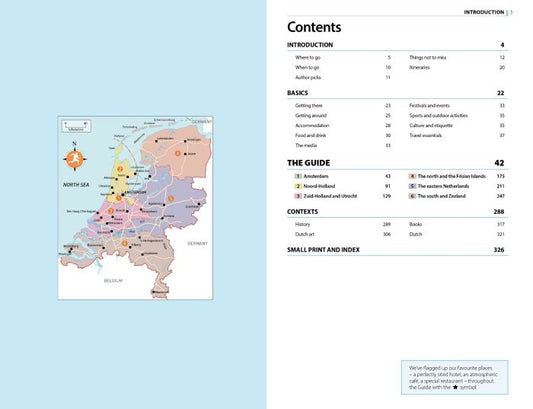Click the BELGIUM label on map

[113, 281]
